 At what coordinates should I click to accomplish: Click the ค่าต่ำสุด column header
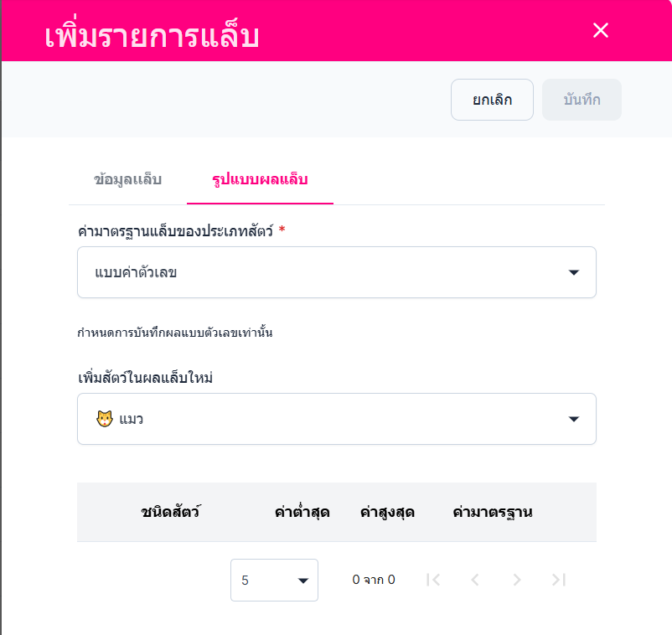(x=302, y=512)
